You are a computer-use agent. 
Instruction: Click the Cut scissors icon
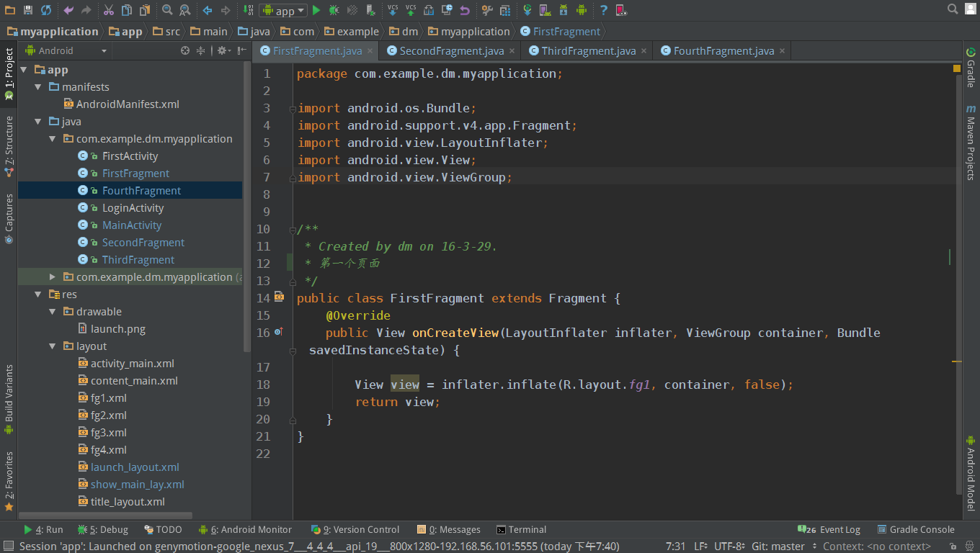tap(109, 10)
